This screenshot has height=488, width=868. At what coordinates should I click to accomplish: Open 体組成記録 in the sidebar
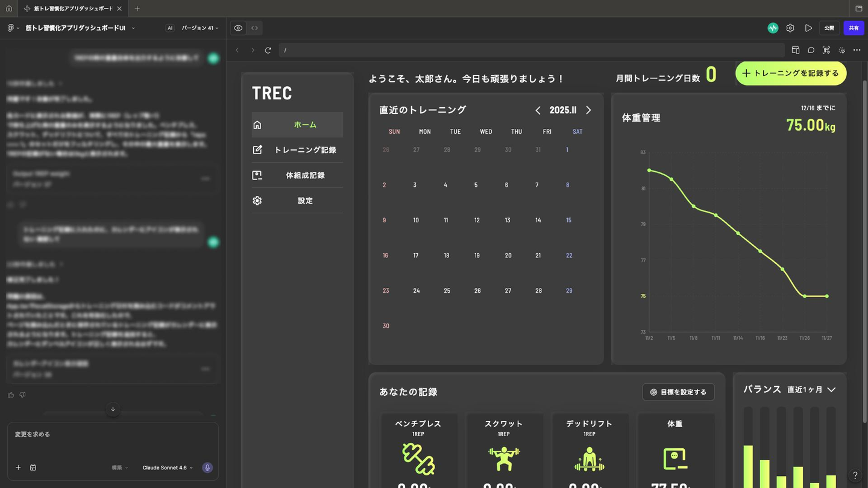[x=297, y=175]
